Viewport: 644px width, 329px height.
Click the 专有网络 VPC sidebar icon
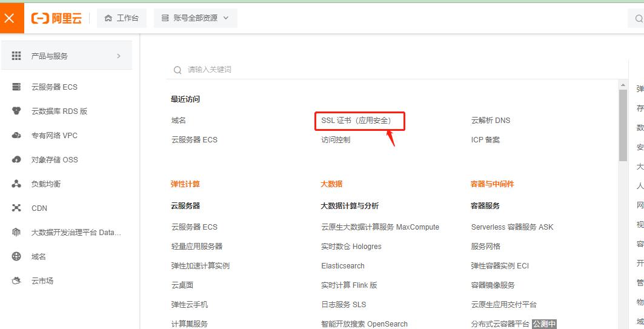point(16,135)
